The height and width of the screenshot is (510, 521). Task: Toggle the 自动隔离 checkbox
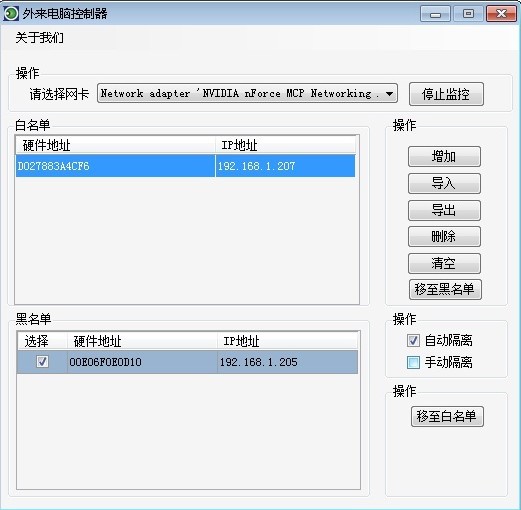point(413,340)
